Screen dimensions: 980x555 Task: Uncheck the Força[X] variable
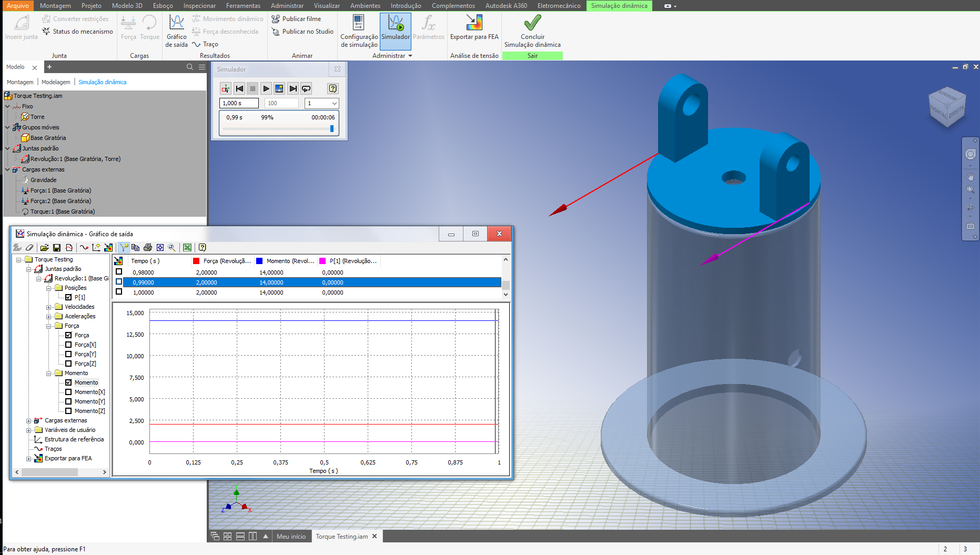[x=68, y=345]
